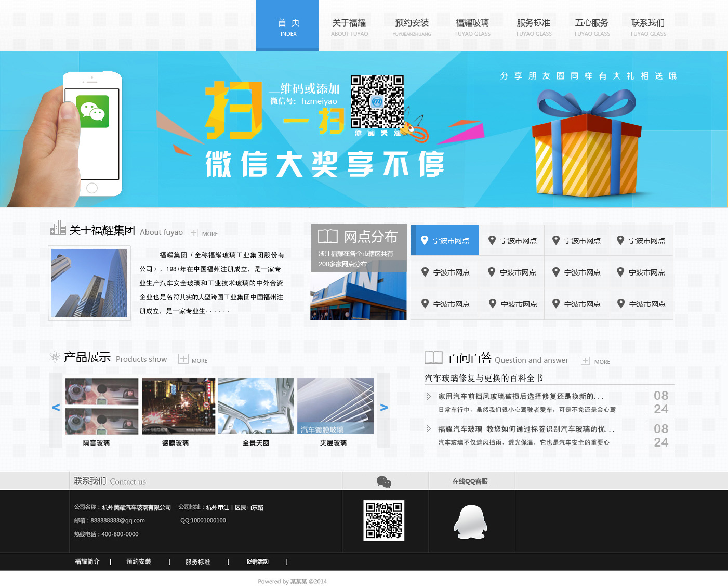This screenshot has width=728, height=588.
Task: Open 夹层玻璃 product thumbnail
Action: click(x=335, y=406)
